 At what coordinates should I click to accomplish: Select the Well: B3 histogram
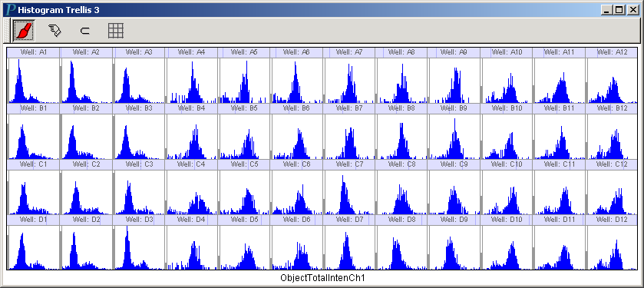[139, 137]
